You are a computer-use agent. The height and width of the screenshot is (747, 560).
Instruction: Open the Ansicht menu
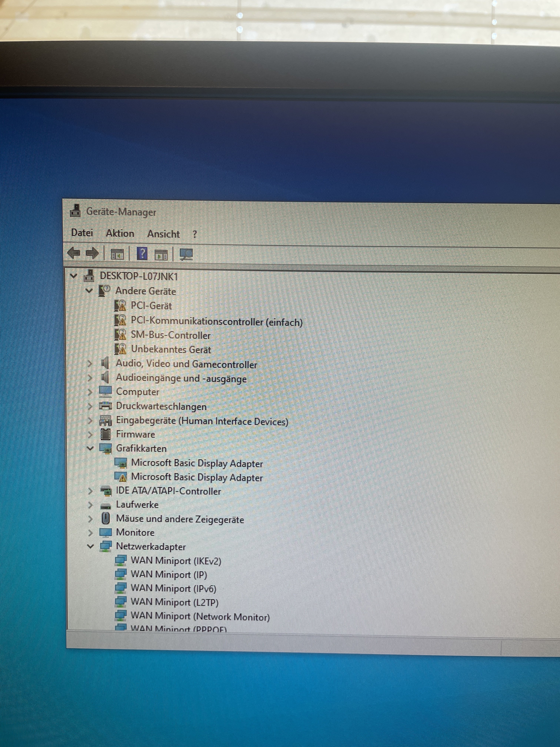pyautogui.click(x=163, y=234)
